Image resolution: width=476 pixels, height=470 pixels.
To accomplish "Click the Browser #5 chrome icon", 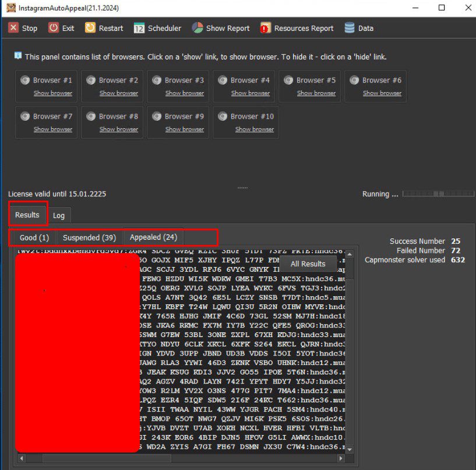I will pos(288,80).
